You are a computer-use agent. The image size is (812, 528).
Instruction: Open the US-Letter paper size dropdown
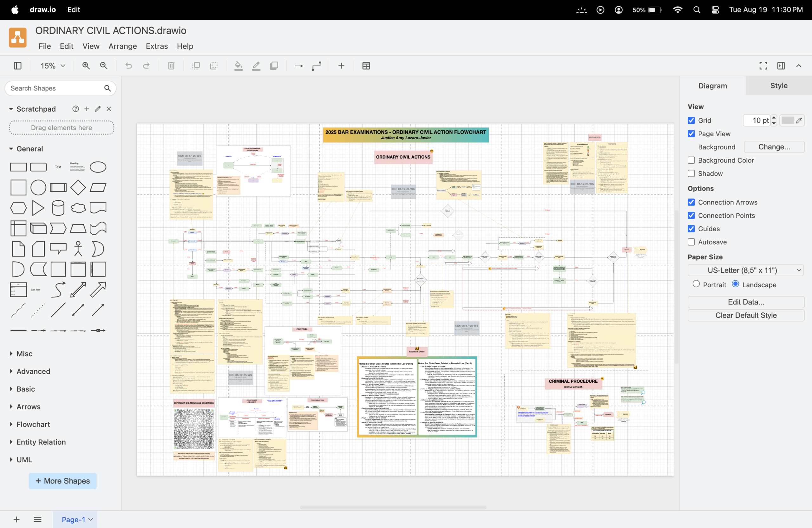point(745,270)
